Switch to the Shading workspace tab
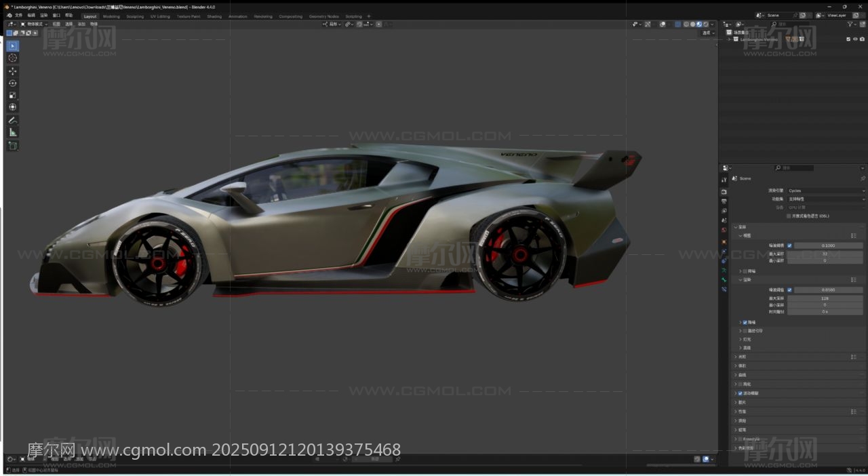This screenshot has width=868, height=476. [x=214, y=16]
